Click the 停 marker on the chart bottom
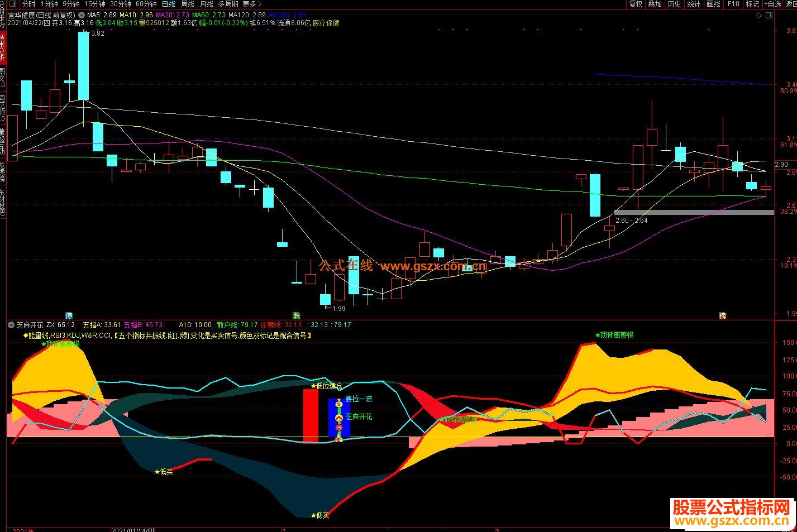The width and height of the screenshot is (797, 532). tap(69, 315)
